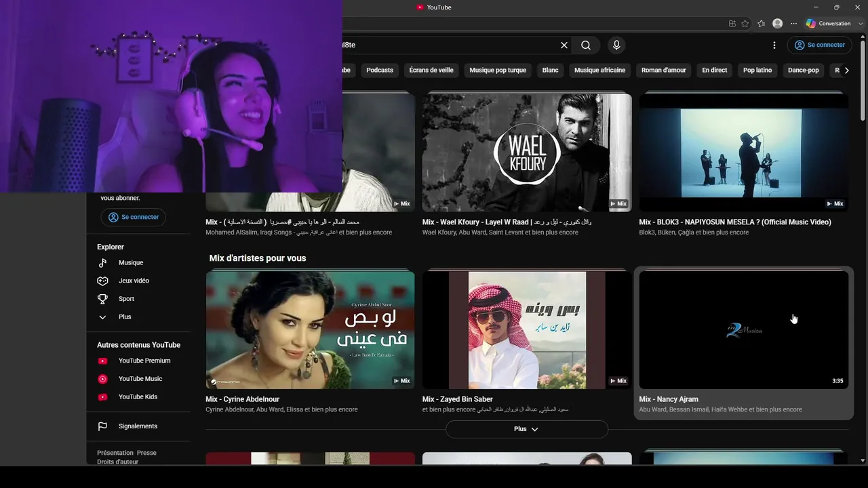Screen dimensions: 868x488
Task: Click the Sport sidebar label
Action: click(127, 299)
